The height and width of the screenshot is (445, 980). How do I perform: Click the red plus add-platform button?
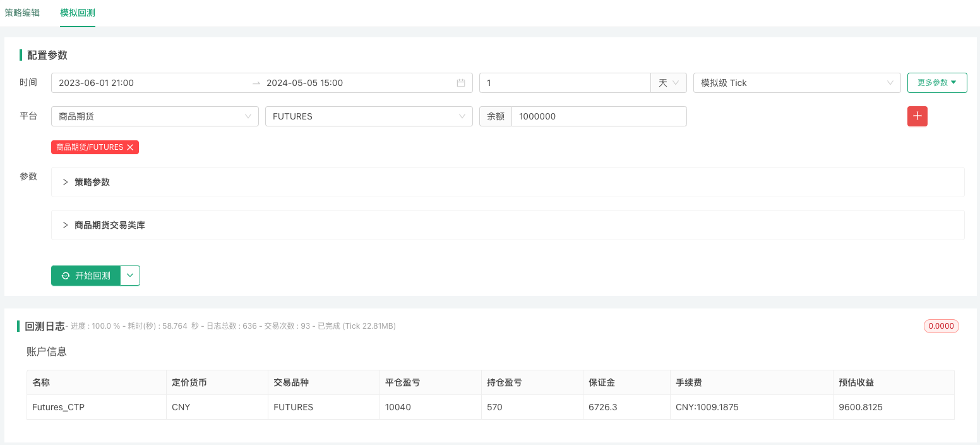[917, 116]
